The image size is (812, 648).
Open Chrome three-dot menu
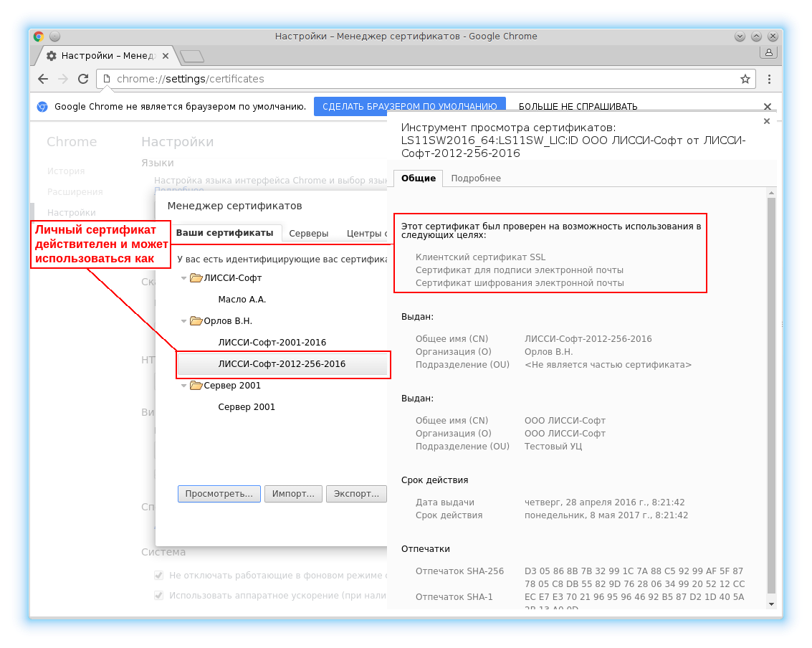pyautogui.click(x=769, y=79)
